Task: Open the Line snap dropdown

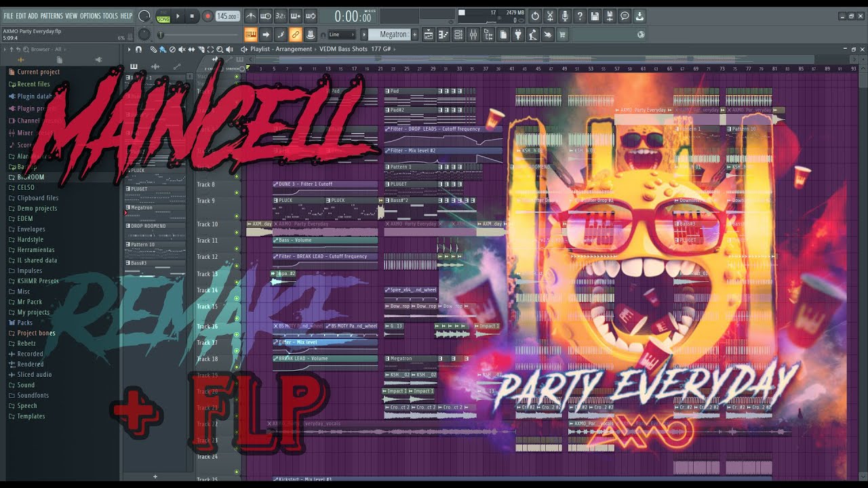Action: 342,35
